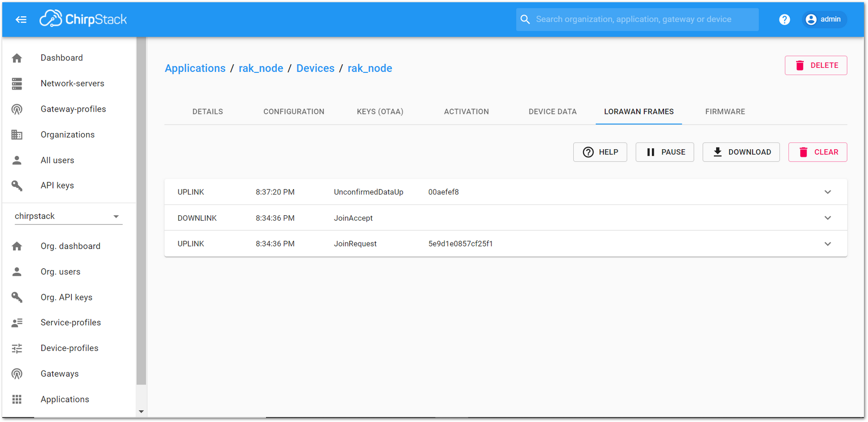Click the Org. API keys key icon
868x422 pixels.
click(x=17, y=297)
